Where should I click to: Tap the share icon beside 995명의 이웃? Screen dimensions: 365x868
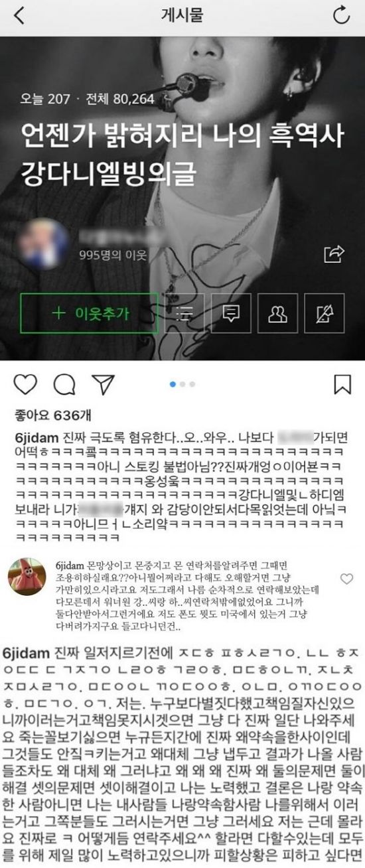point(333,253)
